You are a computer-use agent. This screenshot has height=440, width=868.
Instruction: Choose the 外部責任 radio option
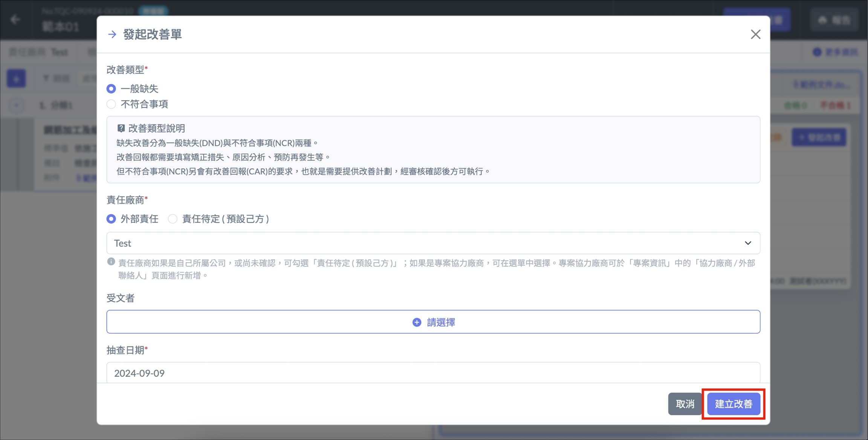point(111,219)
